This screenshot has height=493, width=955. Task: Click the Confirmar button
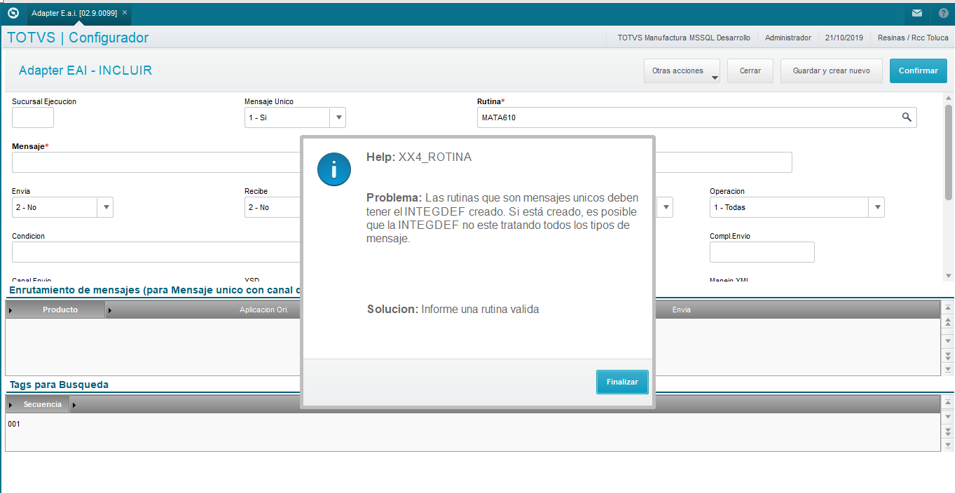point(918,71)
